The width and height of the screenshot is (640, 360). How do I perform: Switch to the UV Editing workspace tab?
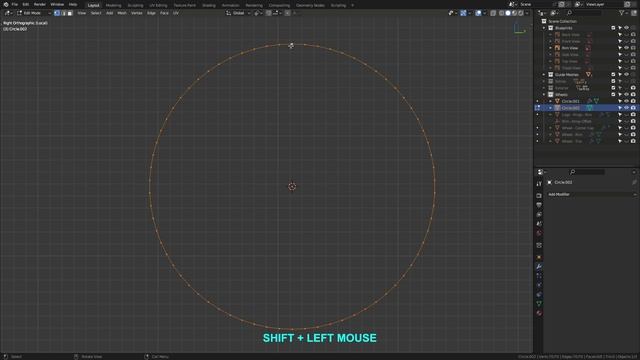tap(158, 5)
